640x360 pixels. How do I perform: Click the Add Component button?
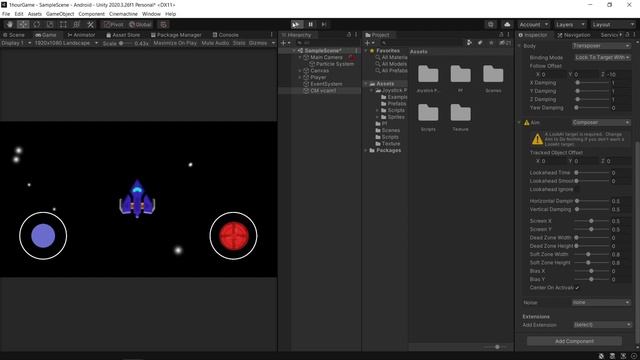574,341
